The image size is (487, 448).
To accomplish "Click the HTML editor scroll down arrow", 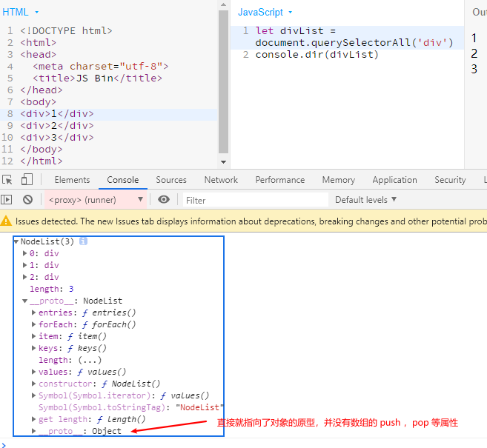I will point(223,161).
